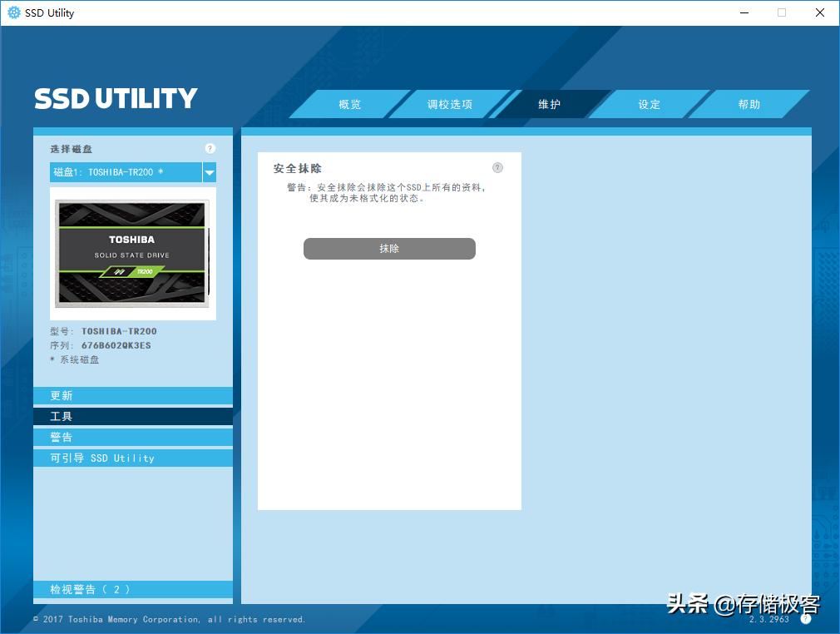Image resolution: width=840 pixels, height=634 pixels.
Task: Click the * 系统磁盘 note
Action: [x=75, y=359]
